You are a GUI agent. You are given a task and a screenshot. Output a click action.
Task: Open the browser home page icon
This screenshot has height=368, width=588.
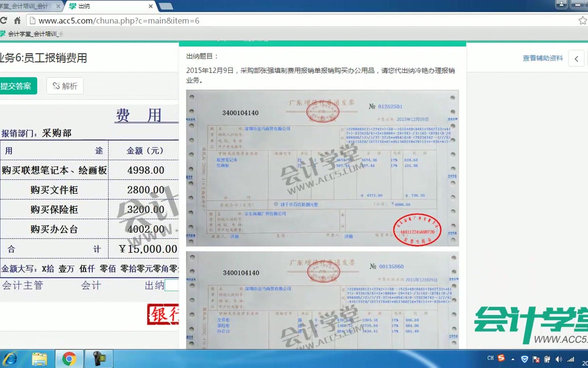tap(17, 20)
